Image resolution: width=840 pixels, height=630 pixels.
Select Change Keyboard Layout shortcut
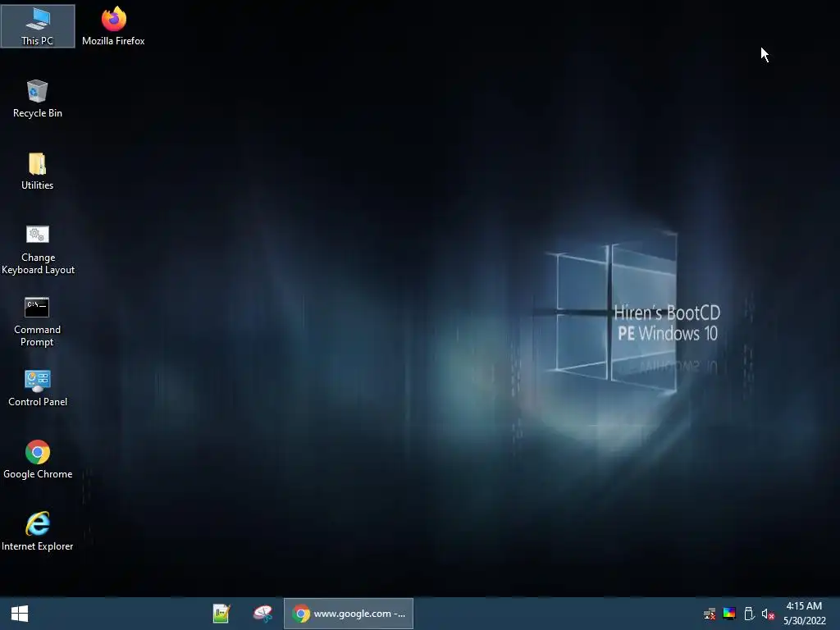38,249
